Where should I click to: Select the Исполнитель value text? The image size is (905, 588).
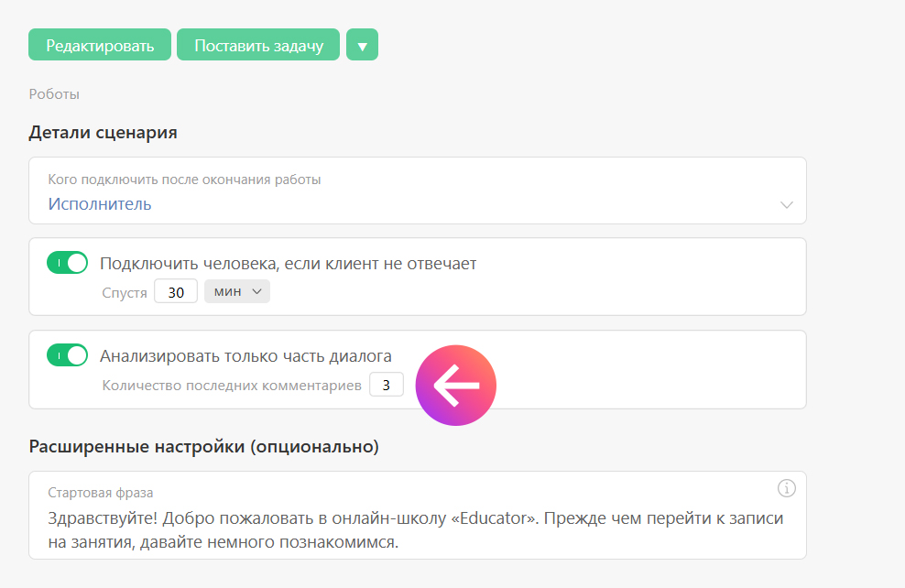coord(100,204)
